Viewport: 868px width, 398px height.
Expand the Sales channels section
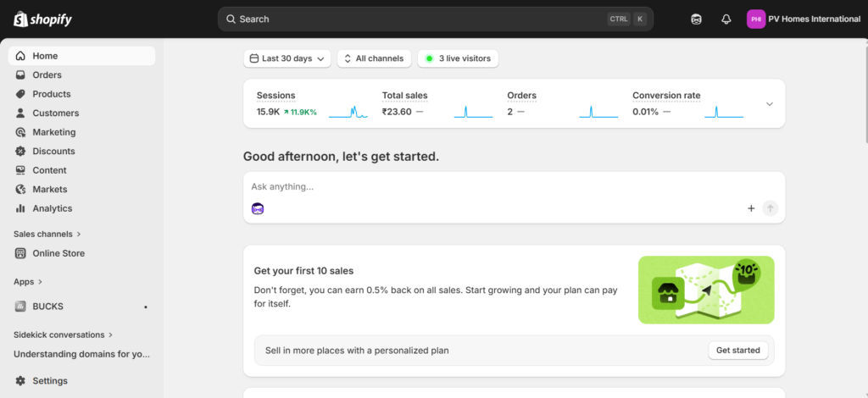point(47,234)
